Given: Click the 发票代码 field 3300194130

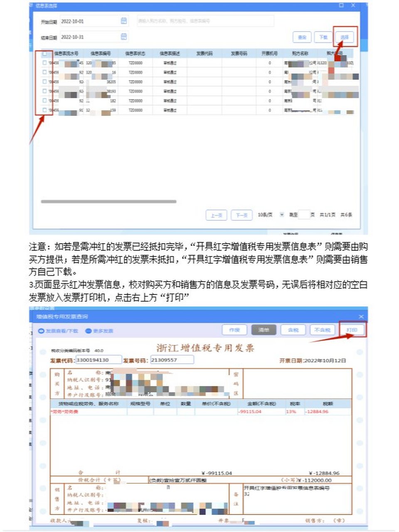Looking at the screenshot, I should [99, 360].
